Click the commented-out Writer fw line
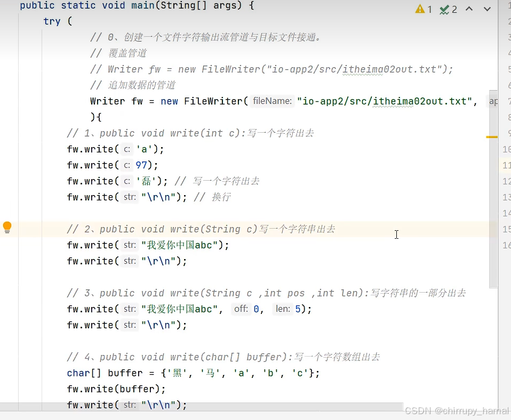Screen dimensions: 511x420 click(x=272, y=69)
